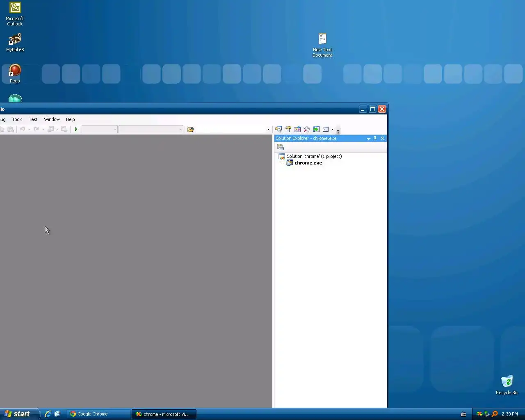Image resolution: width=525 pixels, height=420 pixels.
Task: Click the Other Windows toolbar icon
Action: pyautogui.click(x=326, y=129)
